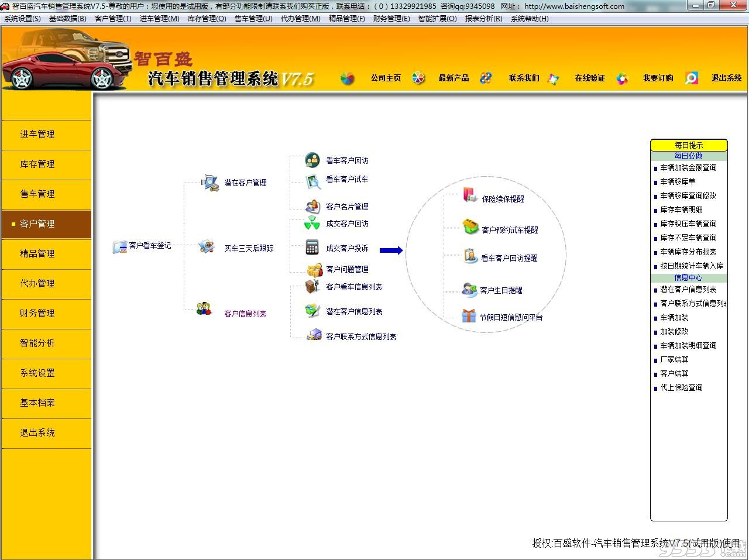749x560 pixels.
Task: Open the 报表分析(R) menu
Action: (x=483, y=18)
